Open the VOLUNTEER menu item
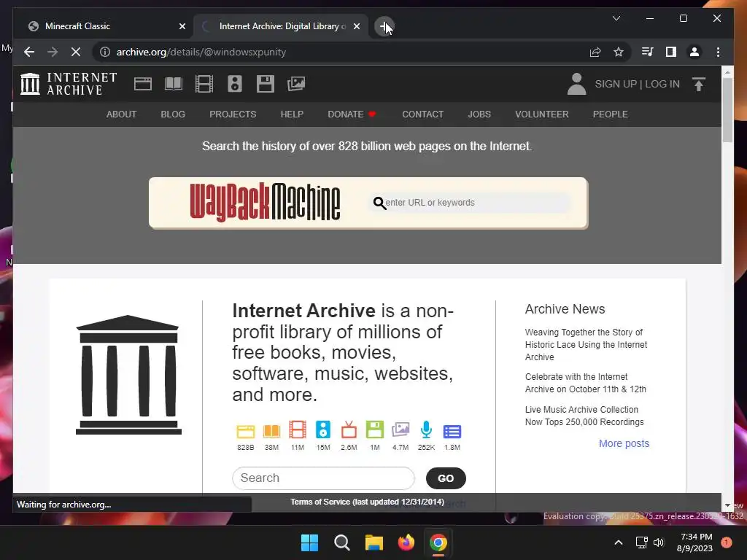Screen dimensions: 747x560 (x=542, y=114)
